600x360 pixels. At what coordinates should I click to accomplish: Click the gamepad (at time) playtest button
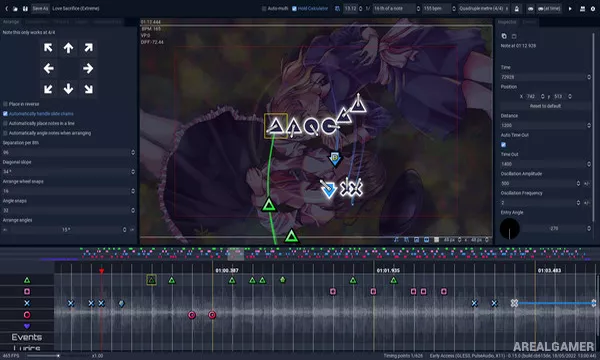point(549,8)
